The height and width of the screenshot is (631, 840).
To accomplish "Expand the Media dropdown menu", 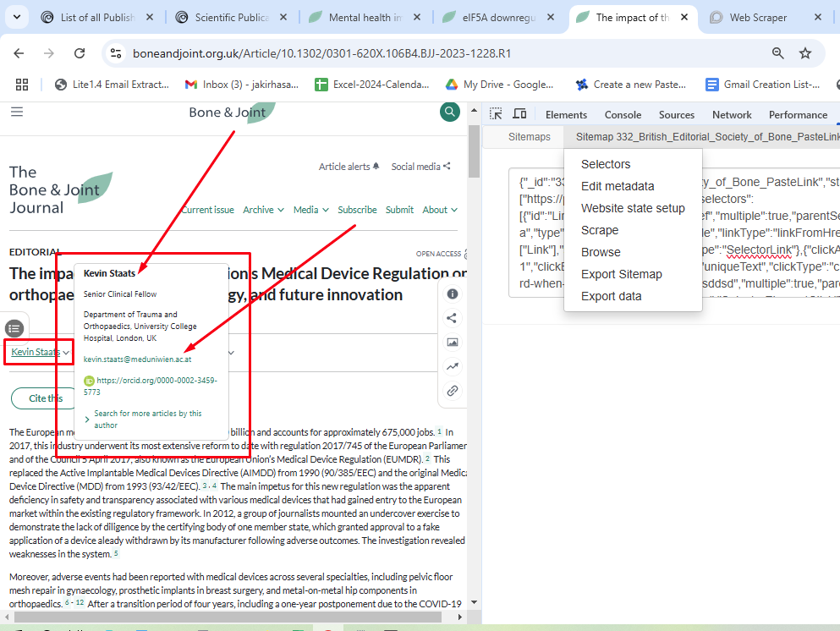I will pyautogui.click(x=310, y=210).
